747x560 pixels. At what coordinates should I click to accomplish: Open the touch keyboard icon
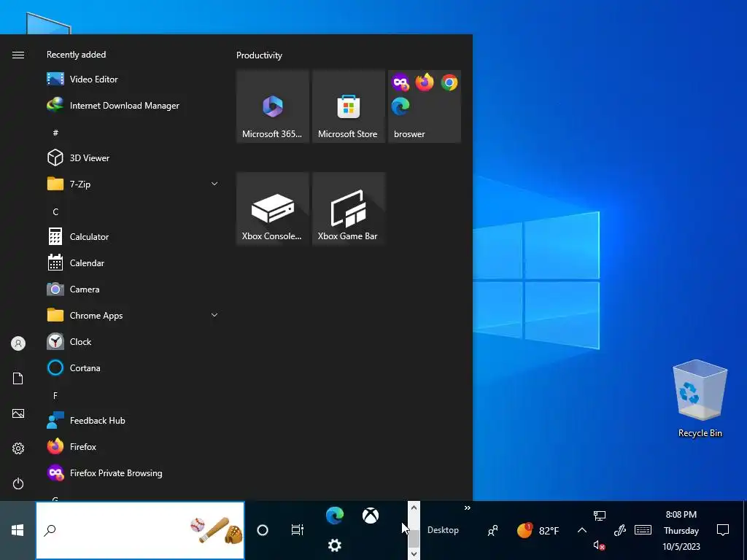[x=643, y=530]
